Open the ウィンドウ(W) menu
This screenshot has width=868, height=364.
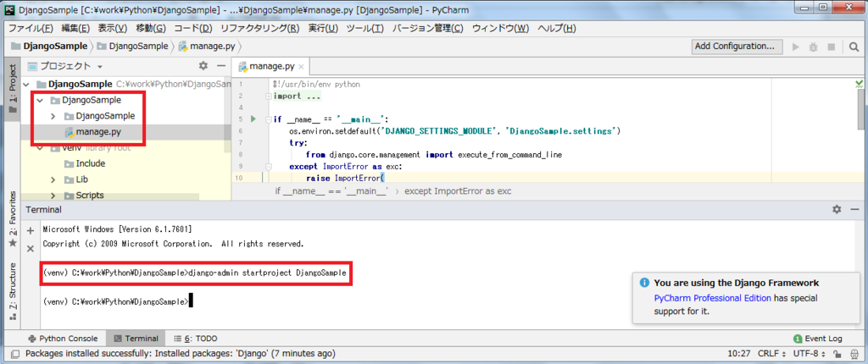[500, 28]
